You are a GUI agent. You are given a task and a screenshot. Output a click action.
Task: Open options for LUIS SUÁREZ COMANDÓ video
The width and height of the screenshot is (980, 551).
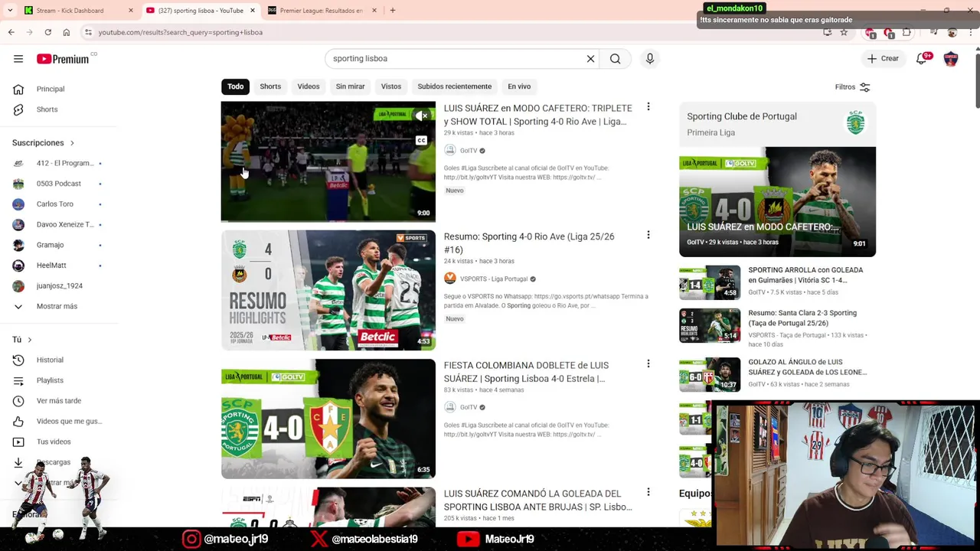pyautogui.click(x=648, y=492)
